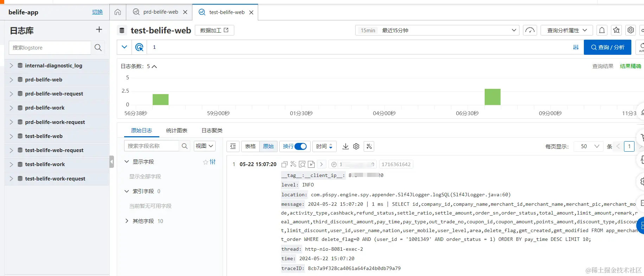Open settings gear beside the star icon
The width and height of the screenshot is (644, 276).
[x=631, y=30]
